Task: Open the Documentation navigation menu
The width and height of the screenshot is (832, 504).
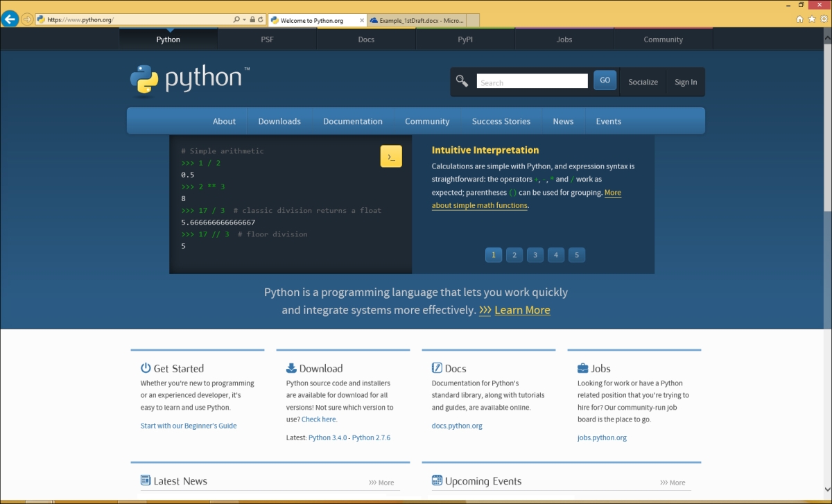Action: click(353, 121)
